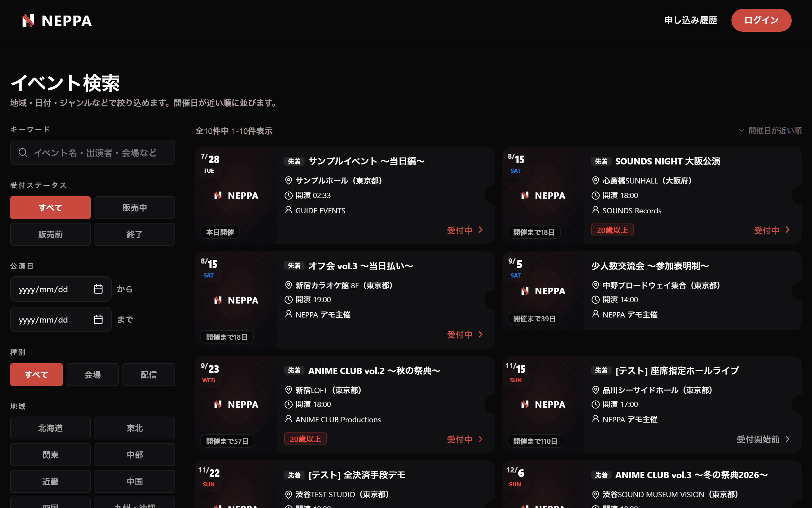Filter status by 終了
This screenshot has height=508, width=812.
(134, 234)
